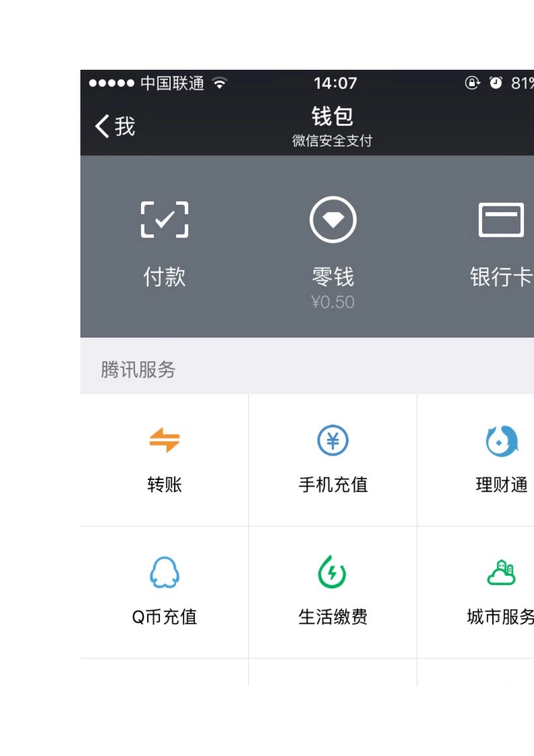Image resolution: width=534 pixels, height=756 pixels.
Task: Select the Q币充值 text label
Action: pyautogui.click(x=164, y=617)
